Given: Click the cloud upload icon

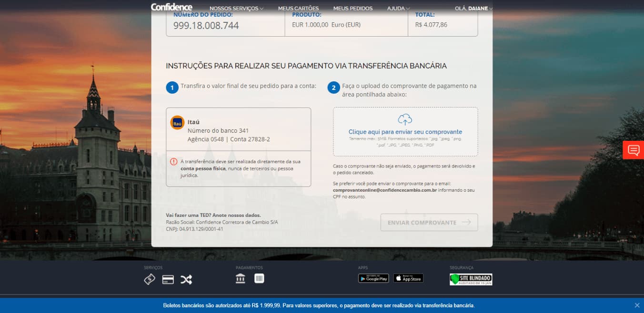Looking at the screenshot, I should [405, 119].
